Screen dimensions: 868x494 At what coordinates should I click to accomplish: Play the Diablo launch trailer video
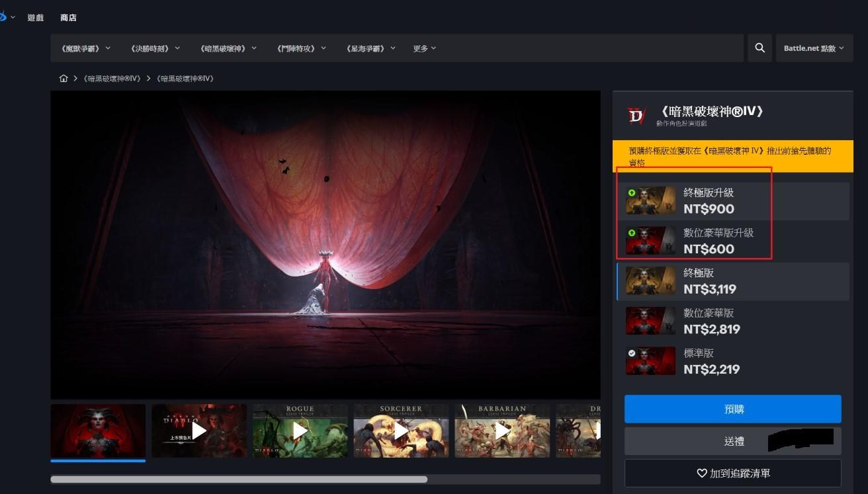point(199,431)
